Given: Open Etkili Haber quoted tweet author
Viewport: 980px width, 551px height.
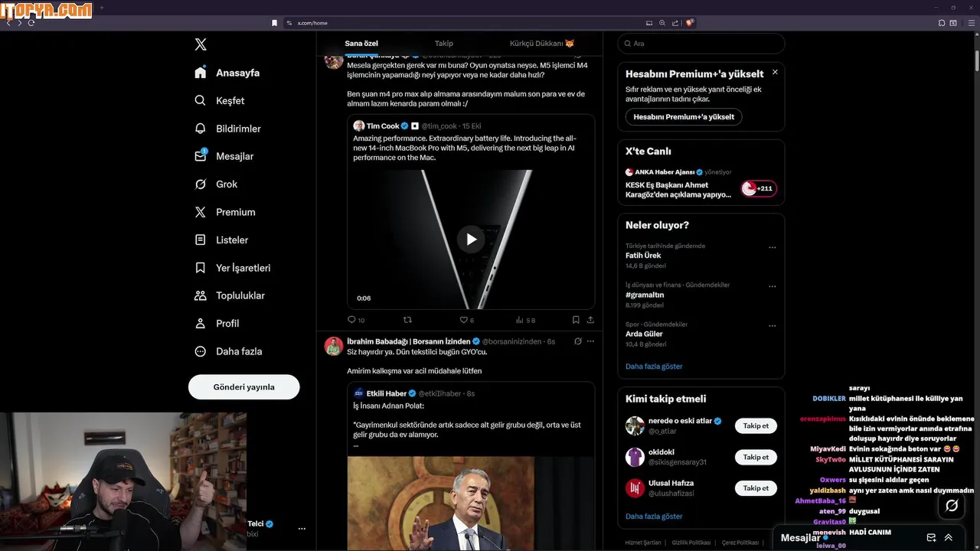Looking at the screenshot, I should 387,393.
